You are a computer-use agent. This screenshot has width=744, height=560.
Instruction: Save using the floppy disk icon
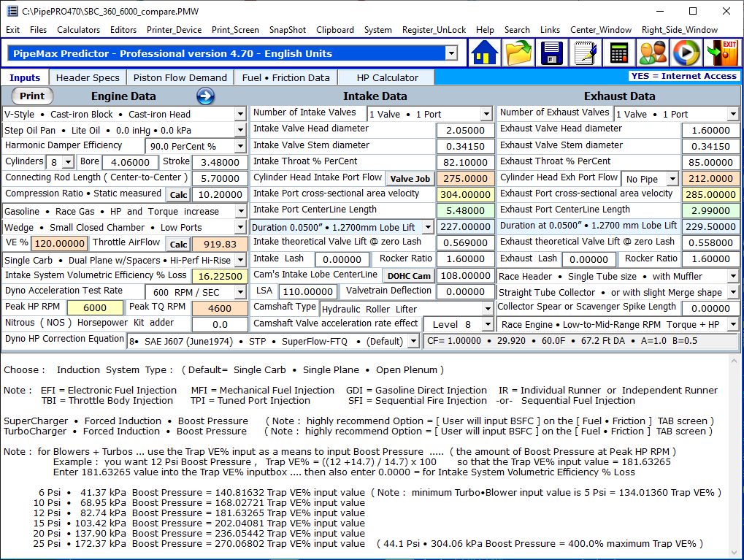tap(552, 53)
